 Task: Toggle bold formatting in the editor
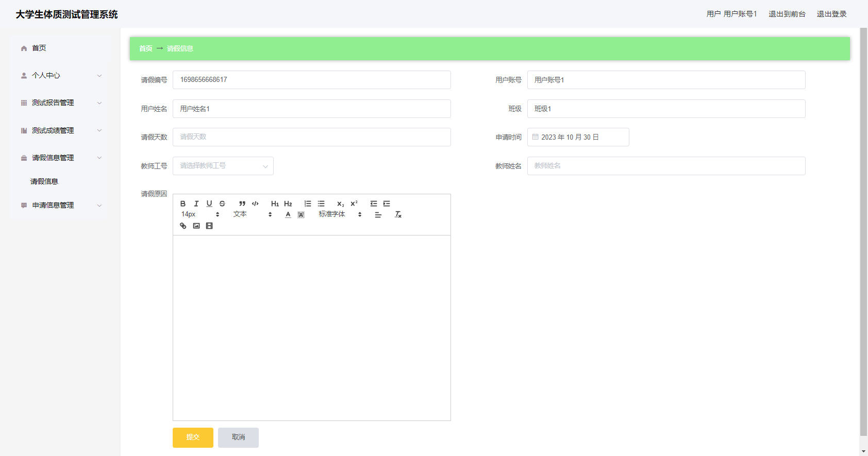(x=183, y=204)
